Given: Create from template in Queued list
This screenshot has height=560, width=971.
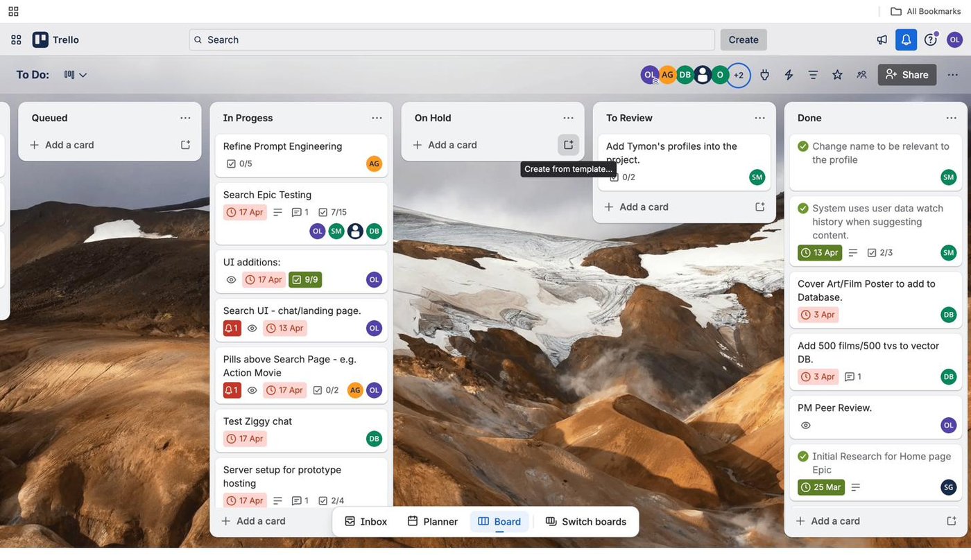Looking at the screenshot, I should 185,145.
